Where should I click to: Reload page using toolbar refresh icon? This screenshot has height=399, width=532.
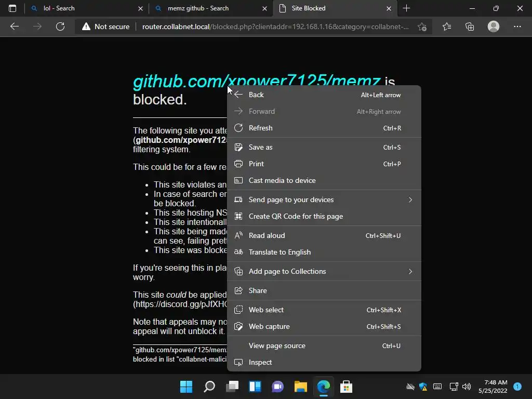click(60, 26)
